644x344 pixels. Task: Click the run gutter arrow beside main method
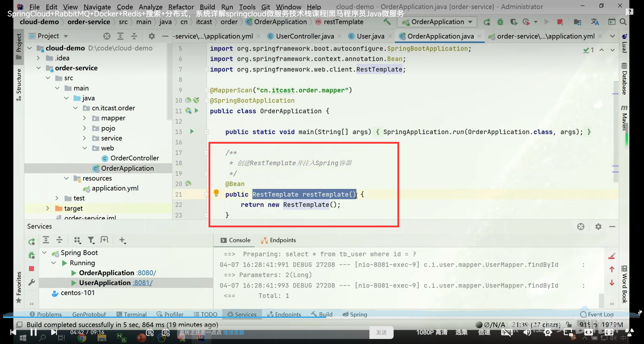[192, 131]
